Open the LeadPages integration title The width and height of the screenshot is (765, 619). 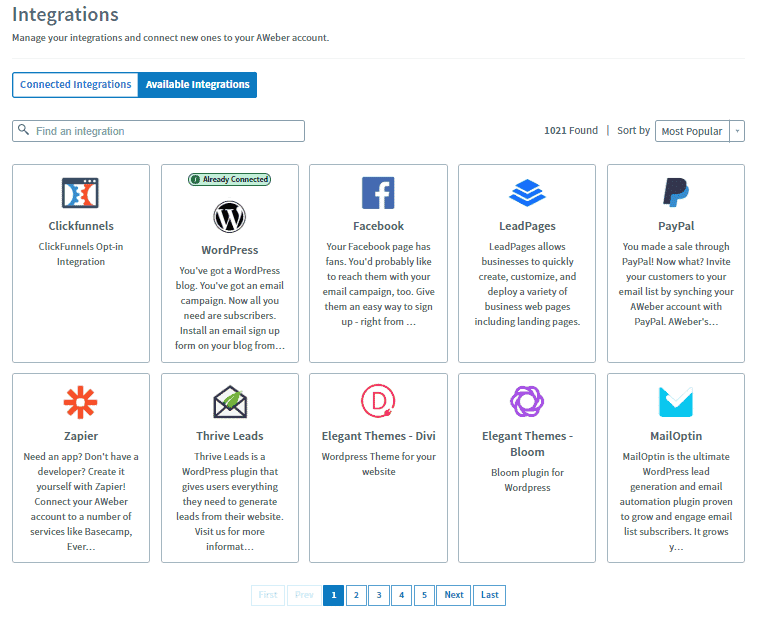[527, 226]
